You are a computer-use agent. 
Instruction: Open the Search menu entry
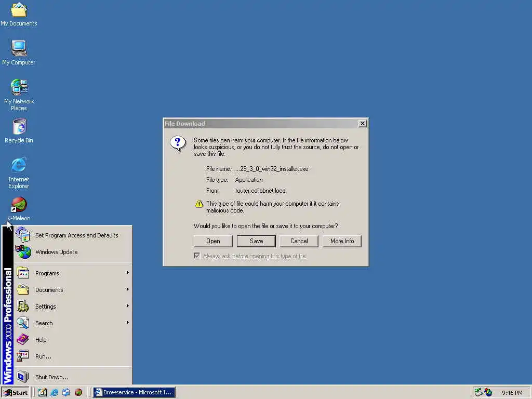73,323
